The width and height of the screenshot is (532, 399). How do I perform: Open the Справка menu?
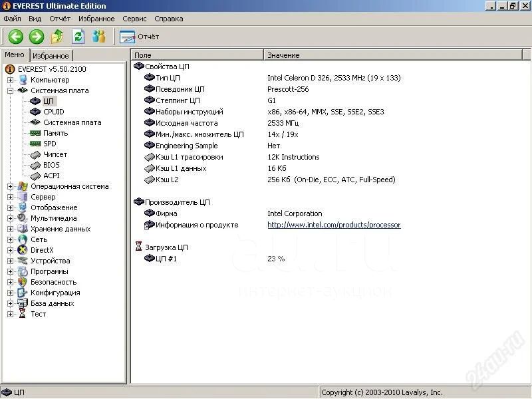pyautogui.click(x=169, y=19)
